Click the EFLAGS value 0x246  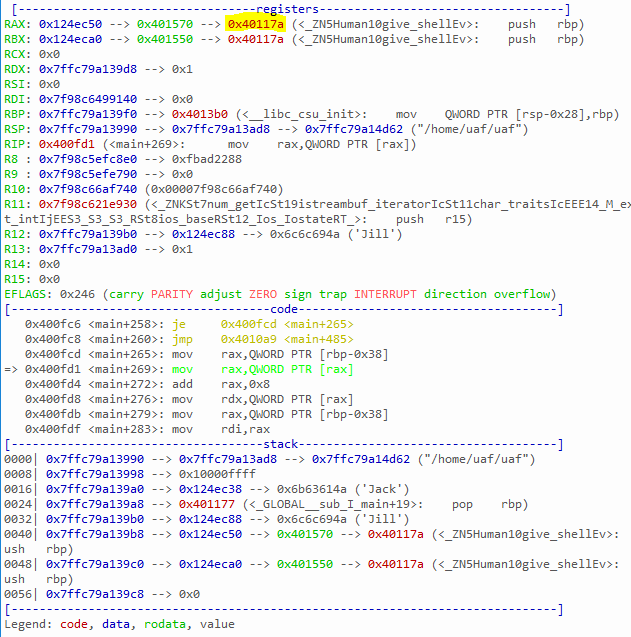[77, 295]
